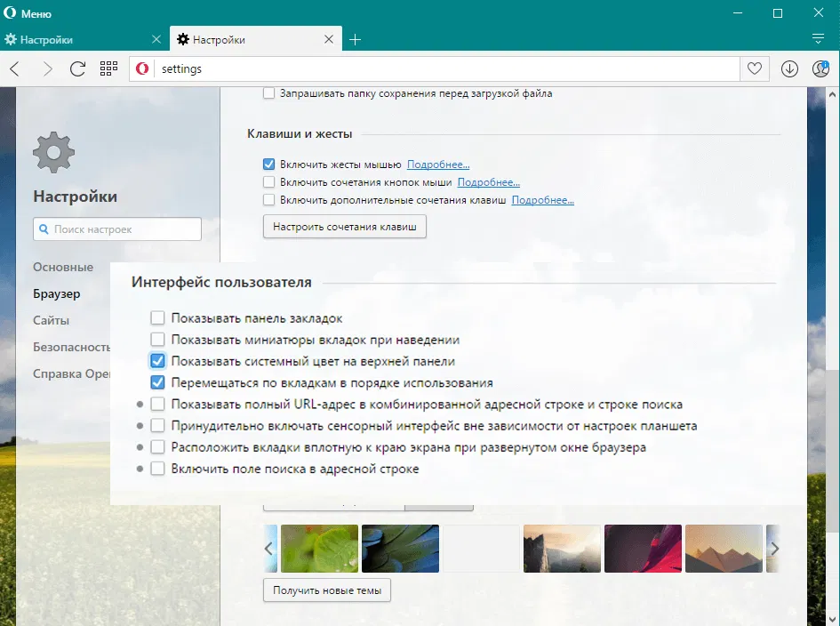The height and width of the screenshot is (626, 840).
Task: Close the active Настройки tab
Action: click(329, 39)
